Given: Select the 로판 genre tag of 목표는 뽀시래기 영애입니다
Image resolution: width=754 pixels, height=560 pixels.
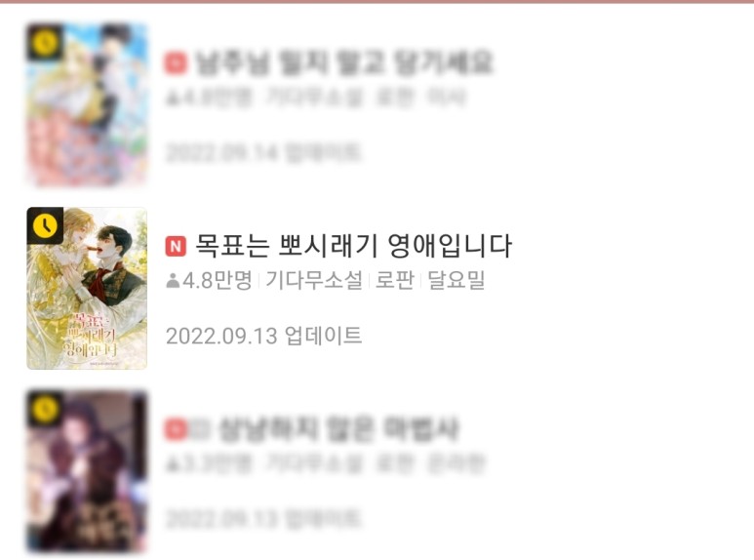Looking at the screenshot, I should coord(394,280).
